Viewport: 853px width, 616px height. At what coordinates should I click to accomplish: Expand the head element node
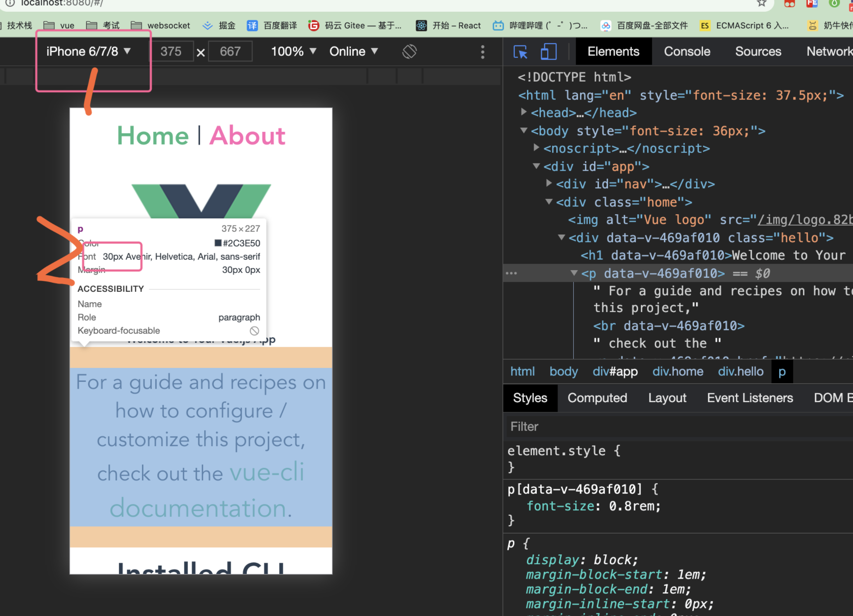(x=524, y=112)
